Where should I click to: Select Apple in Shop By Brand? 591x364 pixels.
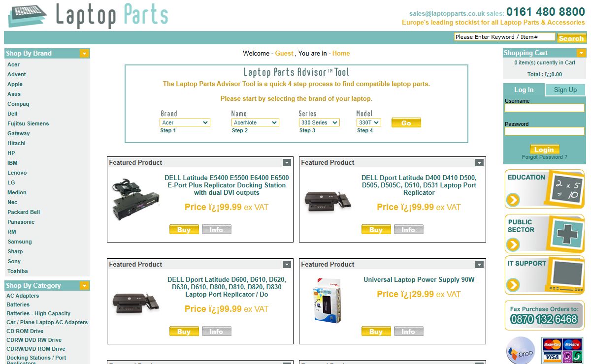(15, 84)
